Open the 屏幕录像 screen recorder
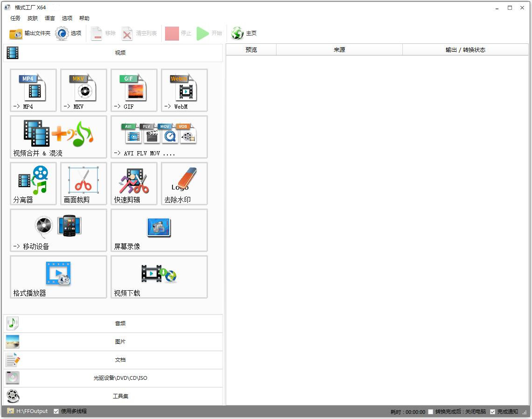Viewport: 532px width, 419px height. [x=159, y=230]
